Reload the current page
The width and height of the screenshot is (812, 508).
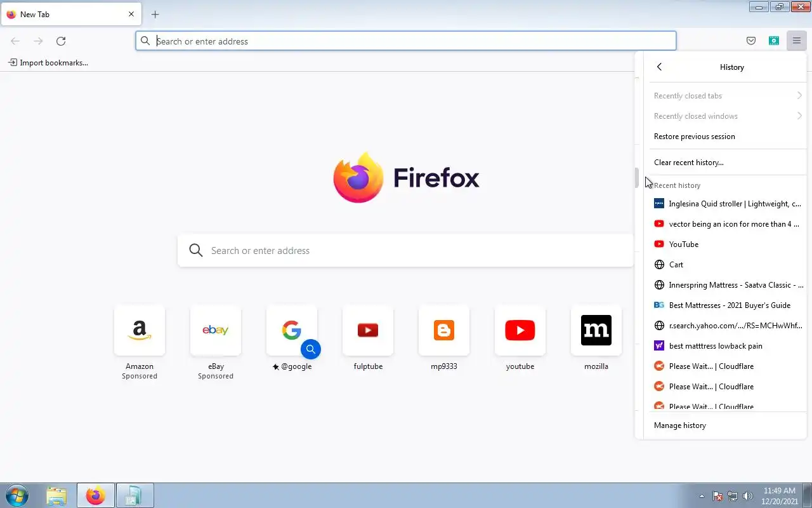click(61, 41)
